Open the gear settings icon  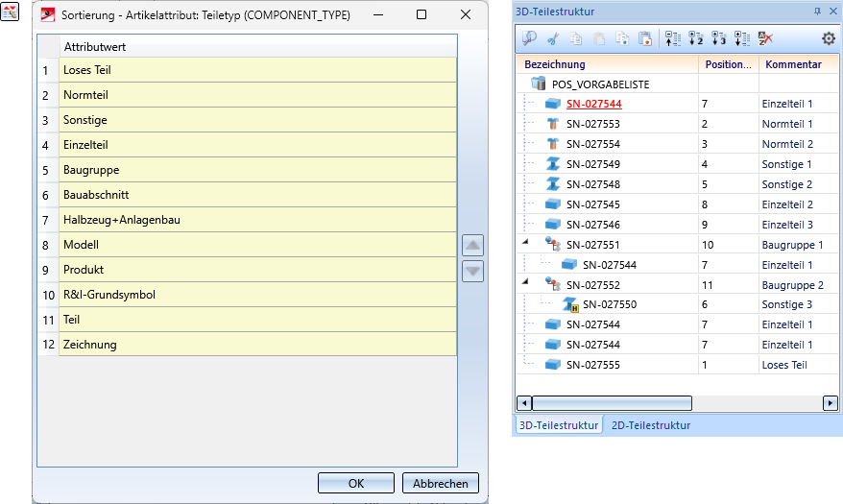pos(829,38)
